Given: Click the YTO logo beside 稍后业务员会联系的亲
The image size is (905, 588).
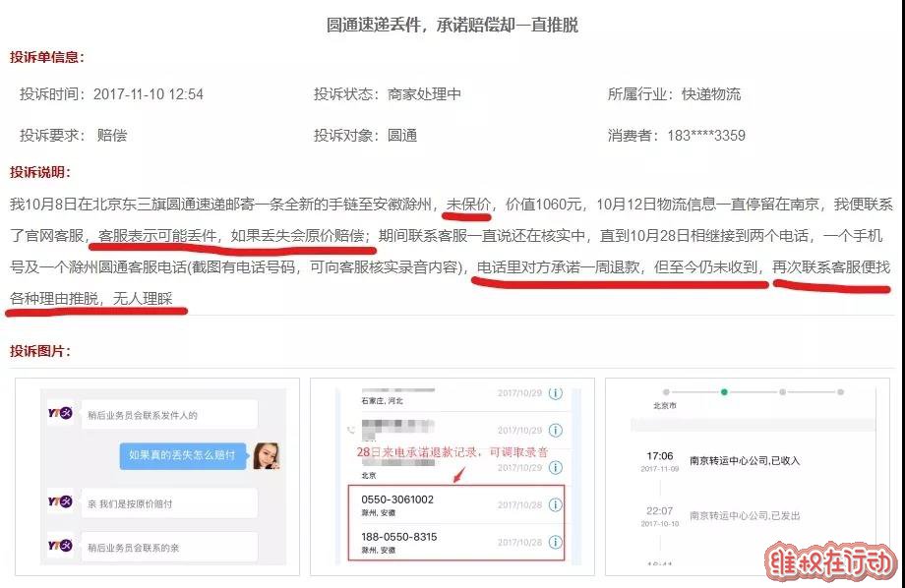Looking at the screenshot, I should pyautogui.click(x=60, y=546).
